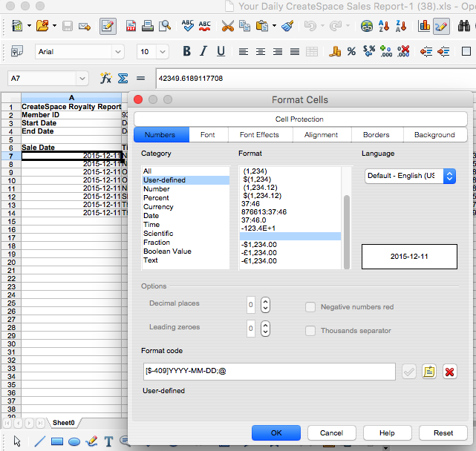Open the font size dropdown
Screen dimensions: 476x451
(163, 52)
